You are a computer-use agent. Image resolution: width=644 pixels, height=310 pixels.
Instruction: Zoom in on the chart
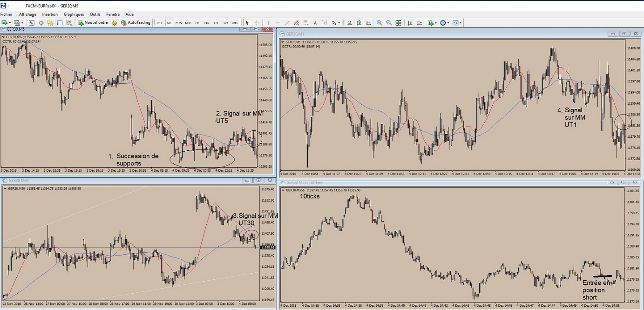pos(380,23)
